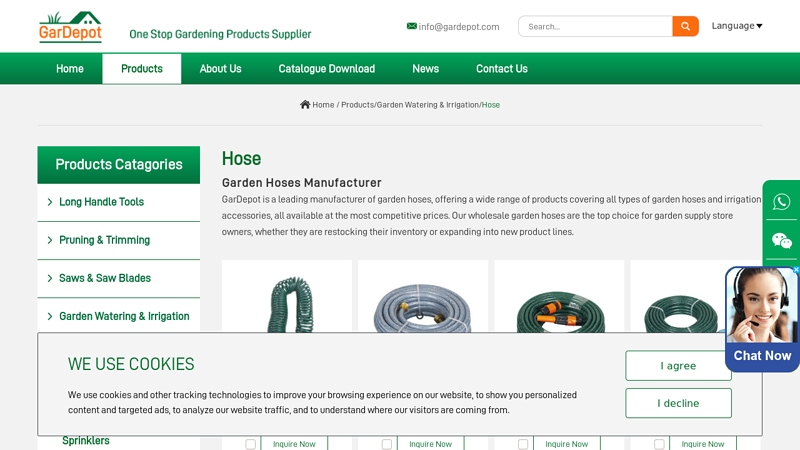This screenshot has height=450, width=800.
Task: Open the Chat Now agent widget
Action: (762, 319)
